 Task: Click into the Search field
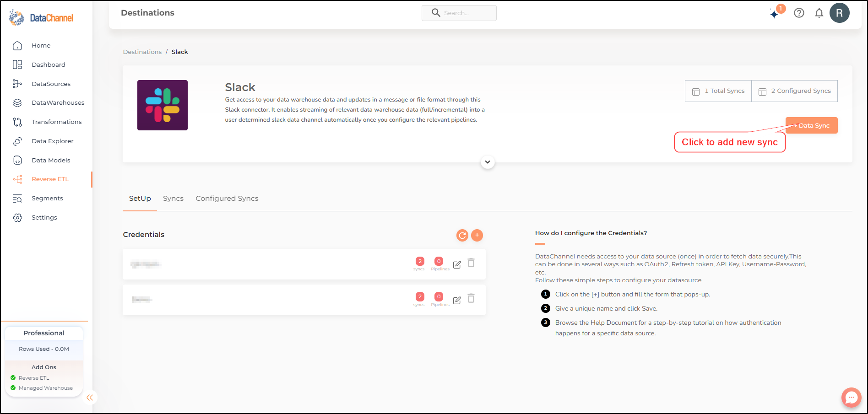click(459, 13)
